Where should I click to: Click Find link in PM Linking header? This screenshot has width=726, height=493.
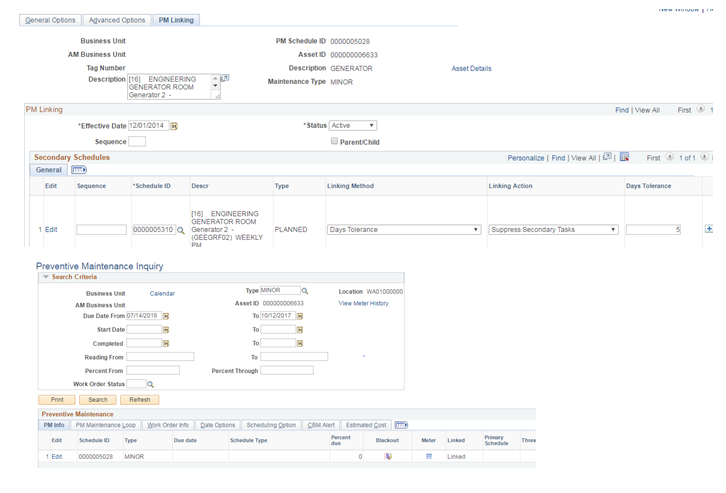[x=622, y=110]
